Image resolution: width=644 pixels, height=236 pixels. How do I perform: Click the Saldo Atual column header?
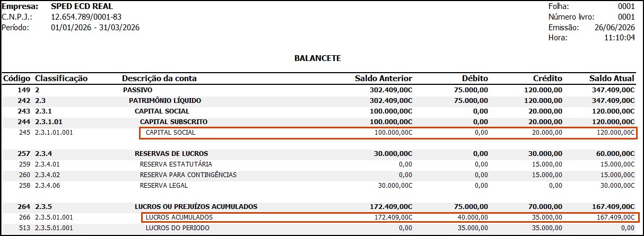pos(612,78)
